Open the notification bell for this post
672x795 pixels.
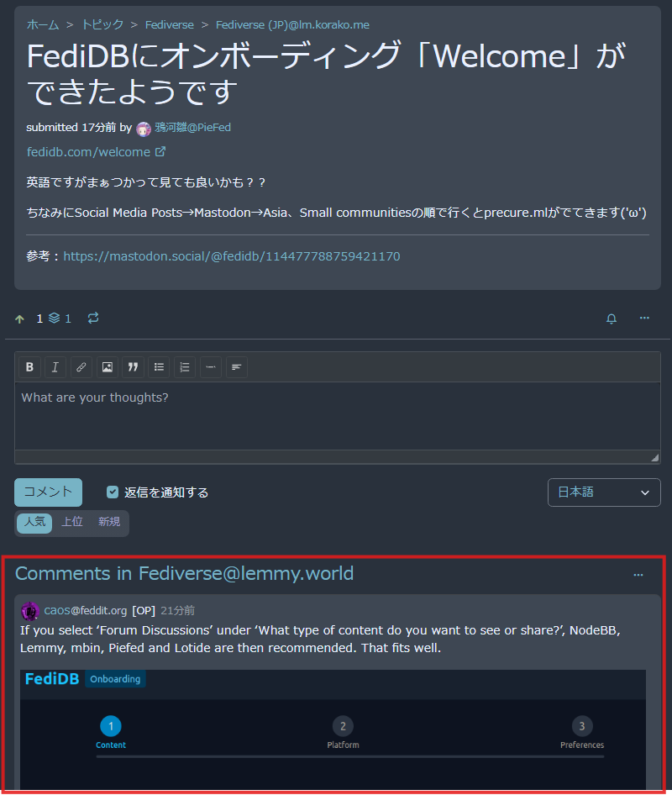point(612,319)
